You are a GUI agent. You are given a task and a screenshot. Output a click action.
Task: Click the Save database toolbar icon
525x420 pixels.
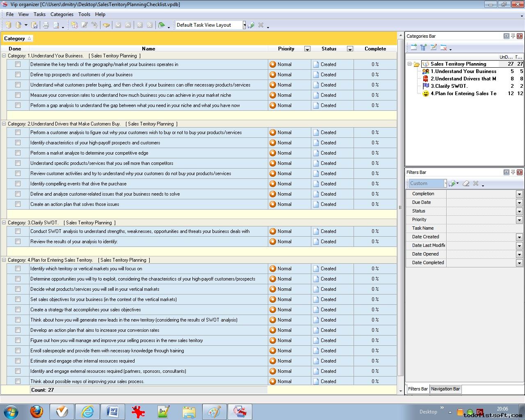click(x=34, y=25)
